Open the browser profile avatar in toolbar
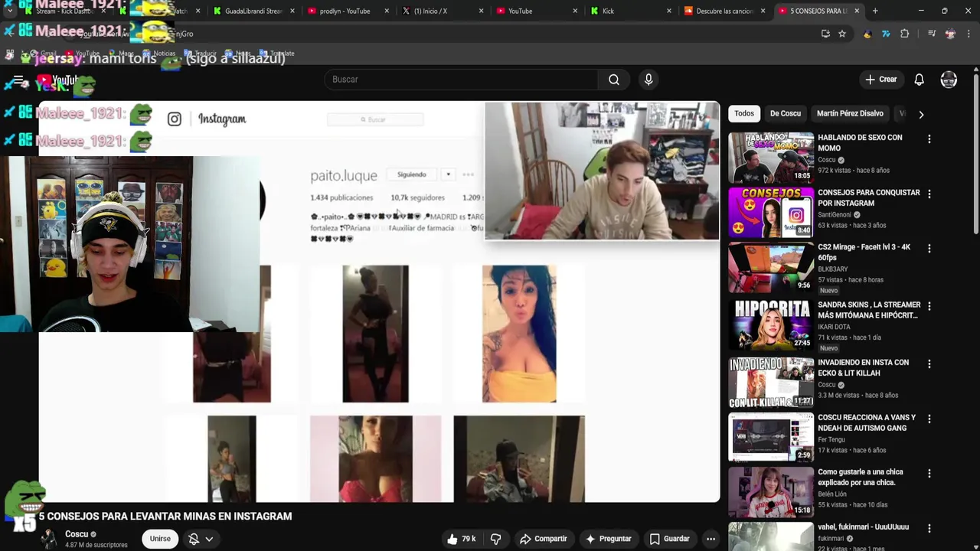The width and height of the screenshot is (980, 551). pos(950,34)
